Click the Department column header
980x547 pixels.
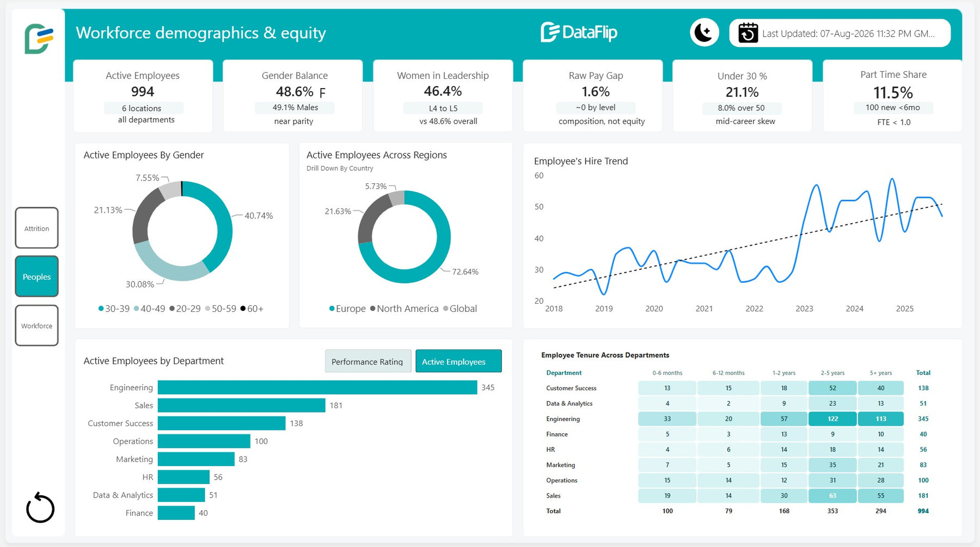[x=564, y=373]
